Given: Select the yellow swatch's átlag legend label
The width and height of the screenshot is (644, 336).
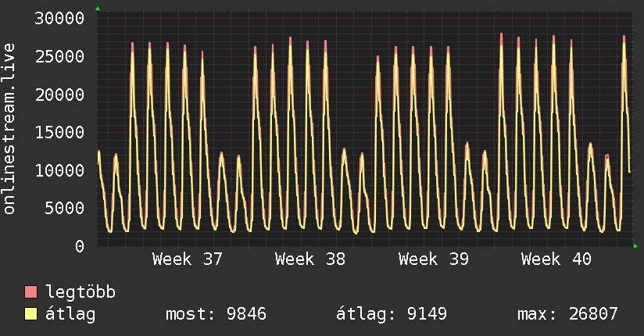Looking at the screenshot, I should click(70, 314).
